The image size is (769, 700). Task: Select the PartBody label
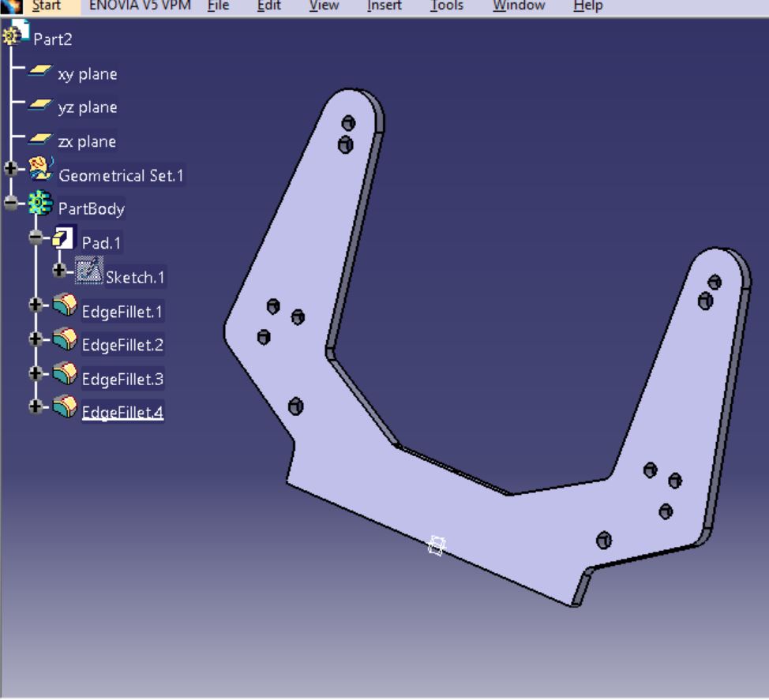click(92, 209)
